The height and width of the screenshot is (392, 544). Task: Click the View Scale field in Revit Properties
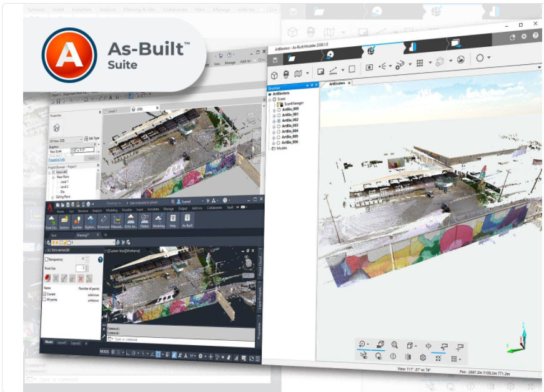[x=82, y=150]
